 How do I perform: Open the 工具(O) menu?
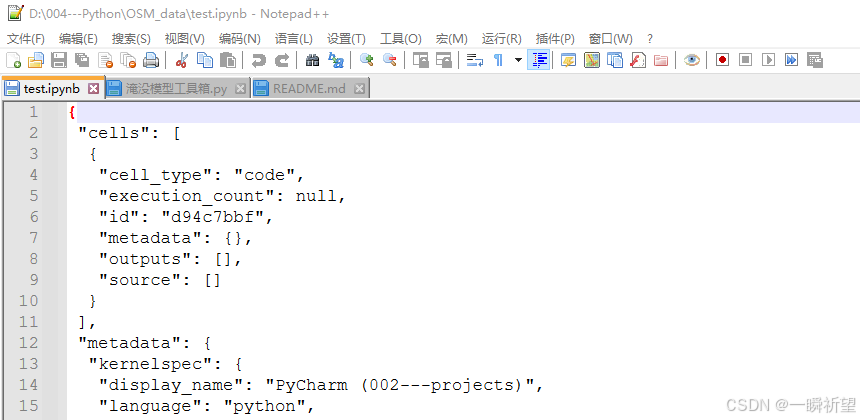[400, 38]
